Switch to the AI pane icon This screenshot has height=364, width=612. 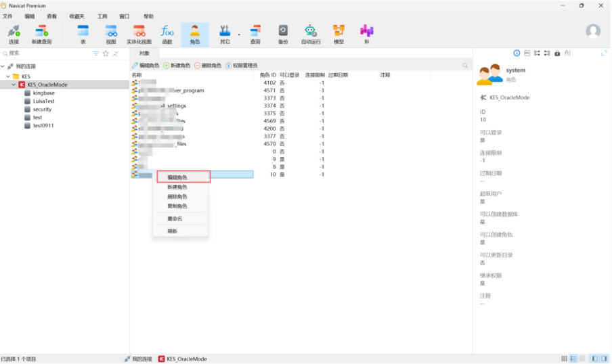(x=567, y=53)
